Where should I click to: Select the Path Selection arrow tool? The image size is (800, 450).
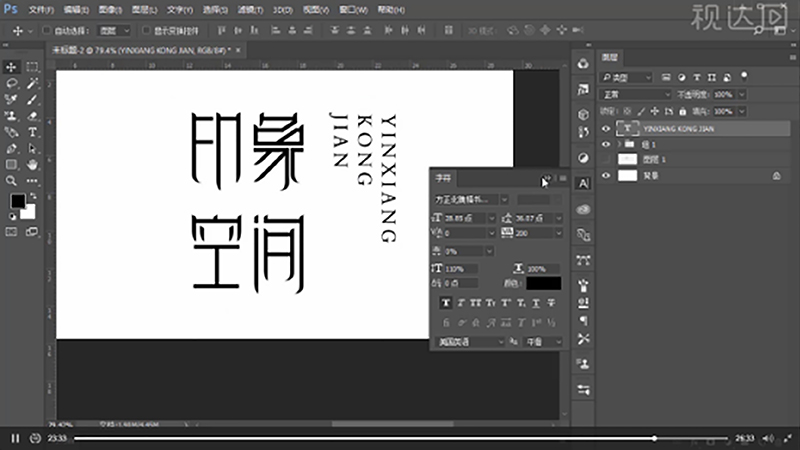tap(32, 148)
